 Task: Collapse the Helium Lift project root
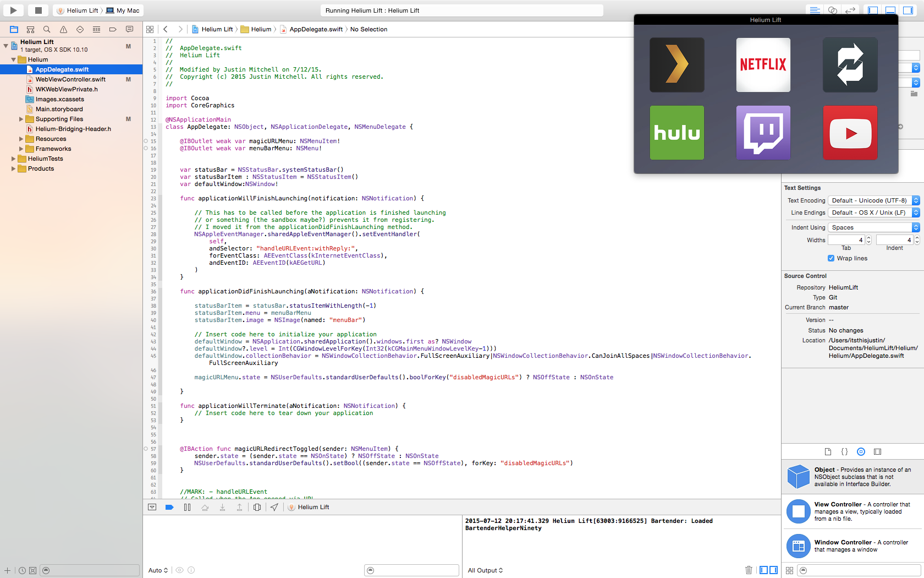[x=5, y=46]
